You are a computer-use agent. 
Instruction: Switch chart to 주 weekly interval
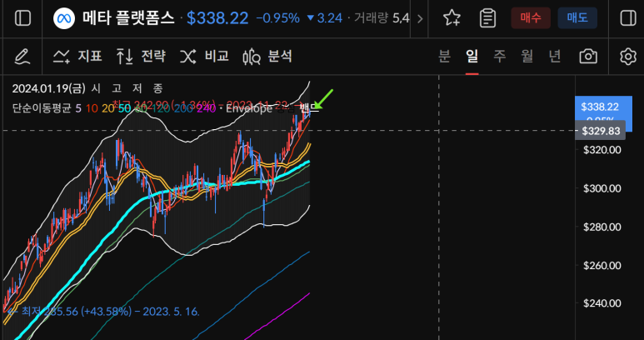click(x=499, y=57)
